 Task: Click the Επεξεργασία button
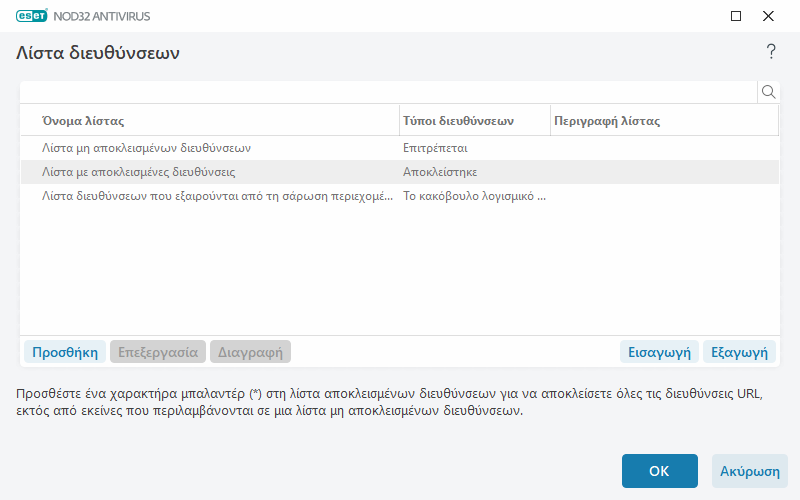[158, 352]
